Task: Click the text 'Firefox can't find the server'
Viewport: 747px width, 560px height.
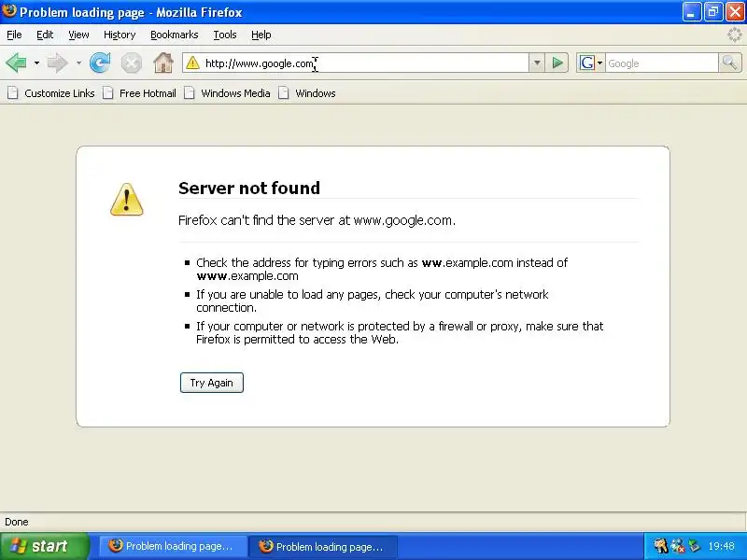Action: coord(256,220)
